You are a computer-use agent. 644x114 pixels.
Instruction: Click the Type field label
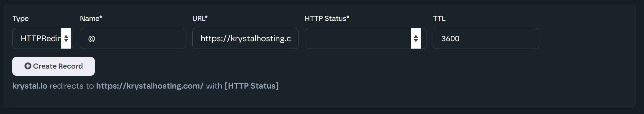coord(21,19)
